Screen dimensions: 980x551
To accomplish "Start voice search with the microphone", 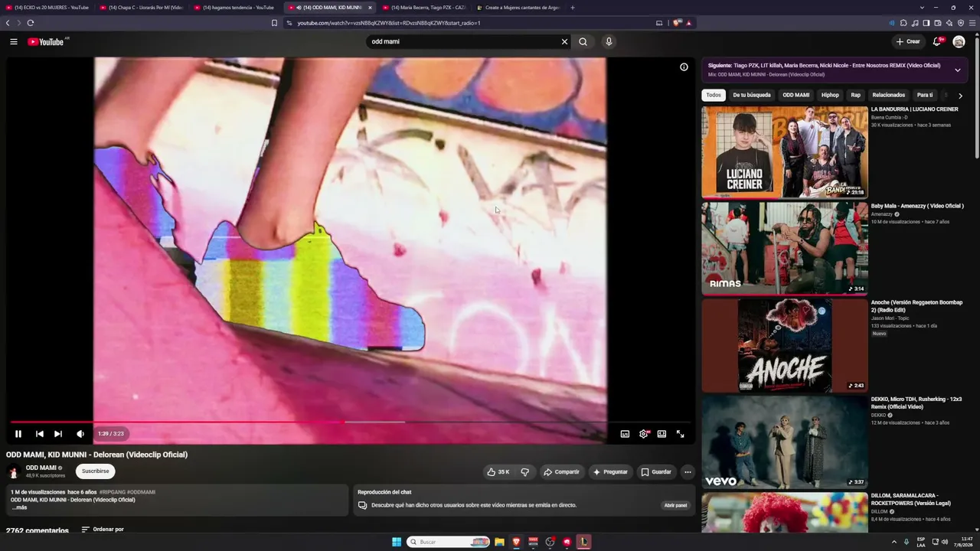I will click(x=609, y=41).
